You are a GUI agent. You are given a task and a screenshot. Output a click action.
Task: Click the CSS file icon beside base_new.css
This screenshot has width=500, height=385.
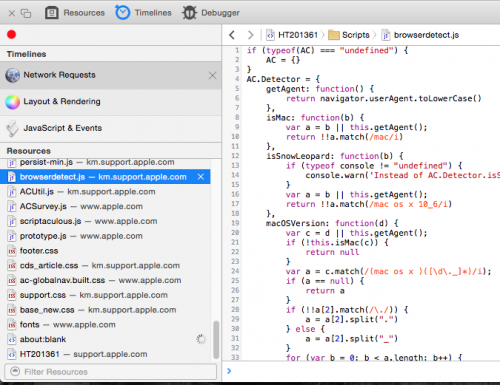point(12,310)
